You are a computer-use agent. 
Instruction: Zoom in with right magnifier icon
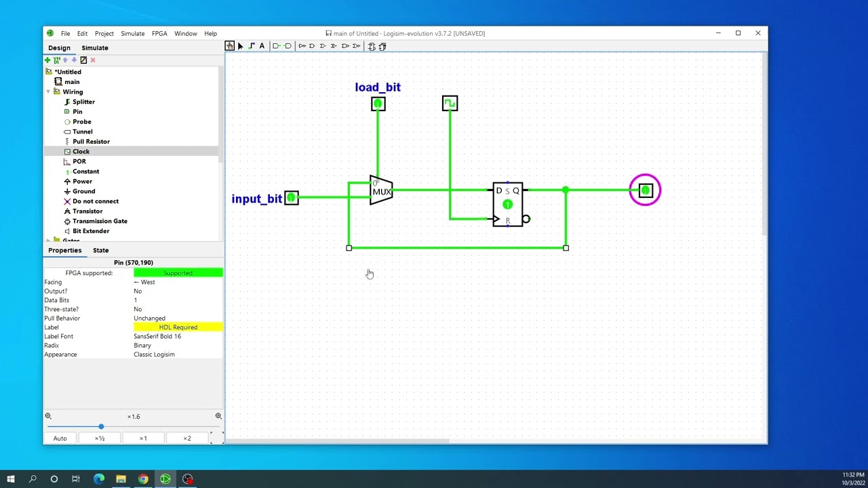pyautogui.click(x=218, y=416)
